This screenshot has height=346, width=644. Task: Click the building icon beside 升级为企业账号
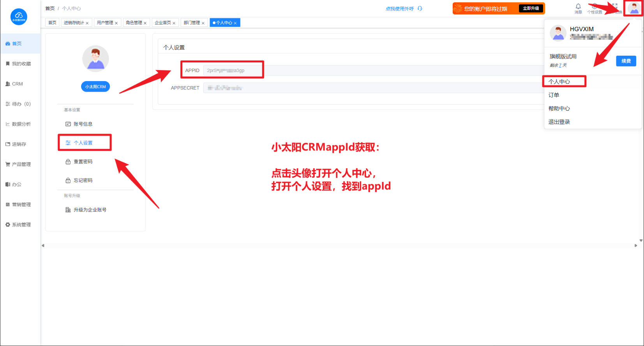click(x=68, y=210)
